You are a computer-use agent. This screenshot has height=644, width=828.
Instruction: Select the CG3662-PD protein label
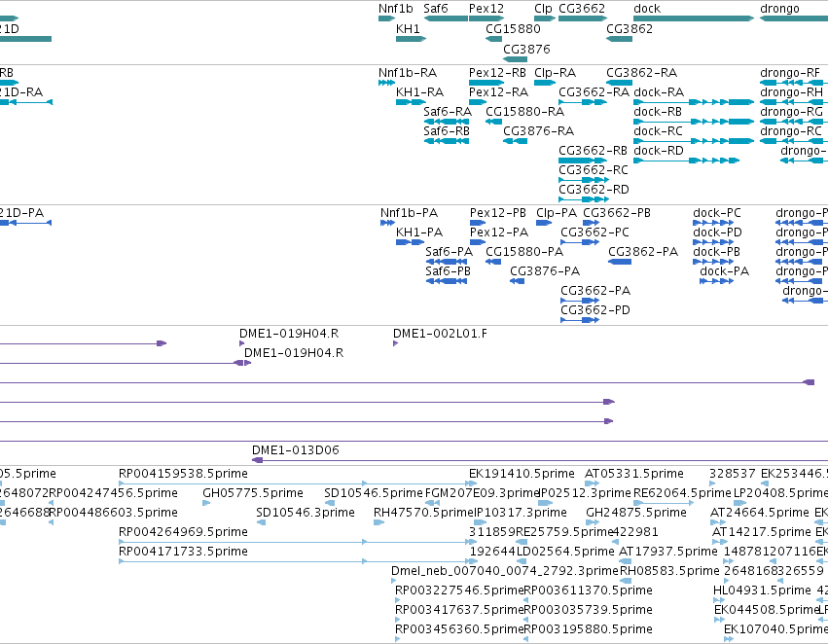[x=595, y=310]
